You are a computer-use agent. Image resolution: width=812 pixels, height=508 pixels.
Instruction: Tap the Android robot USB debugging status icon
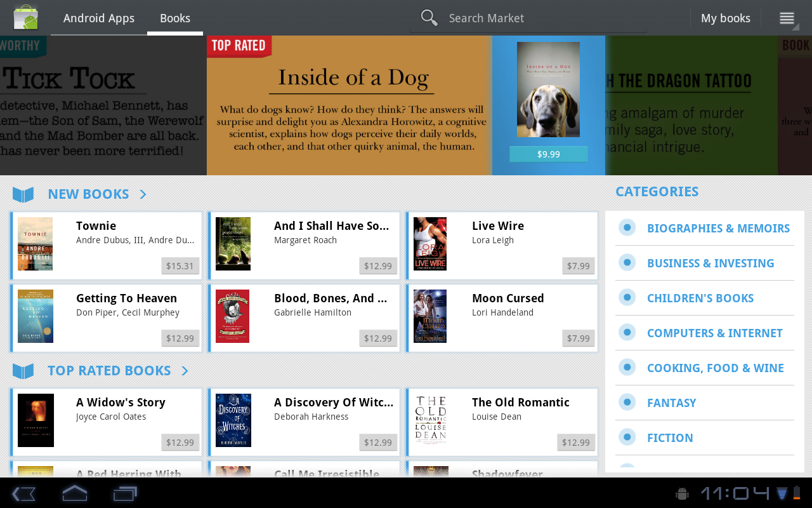681,492
